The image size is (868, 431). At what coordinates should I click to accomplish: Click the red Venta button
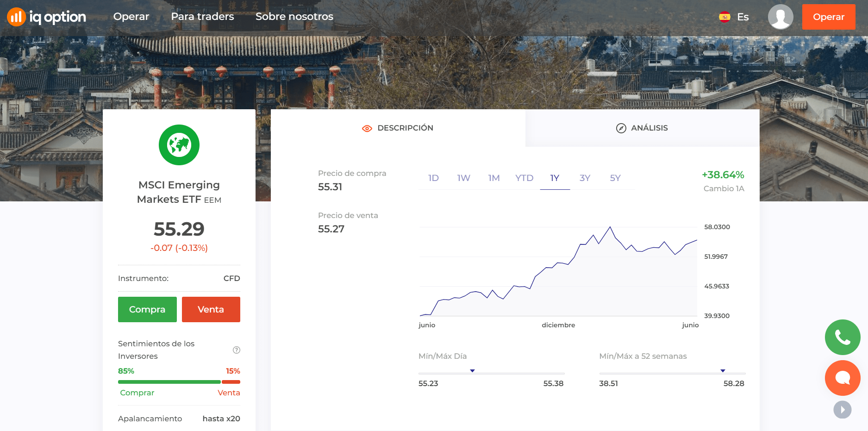[x=211, y=309]
